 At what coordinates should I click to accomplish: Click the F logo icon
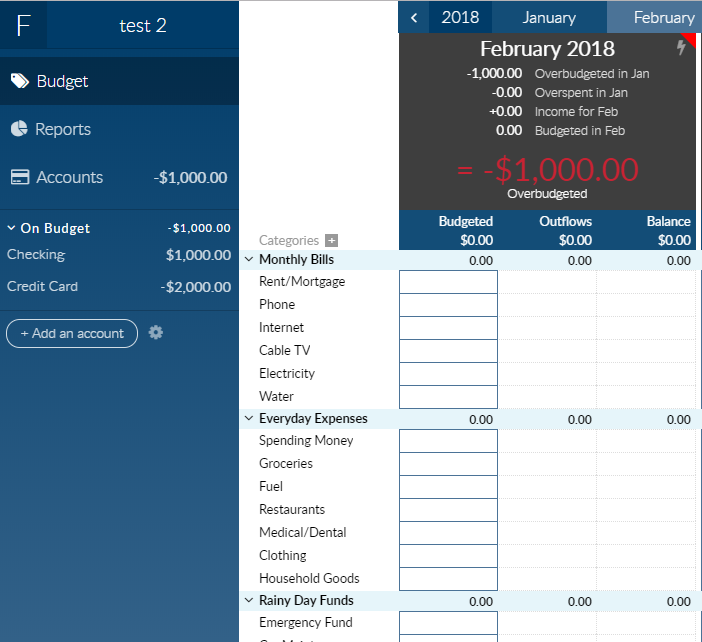24,25
